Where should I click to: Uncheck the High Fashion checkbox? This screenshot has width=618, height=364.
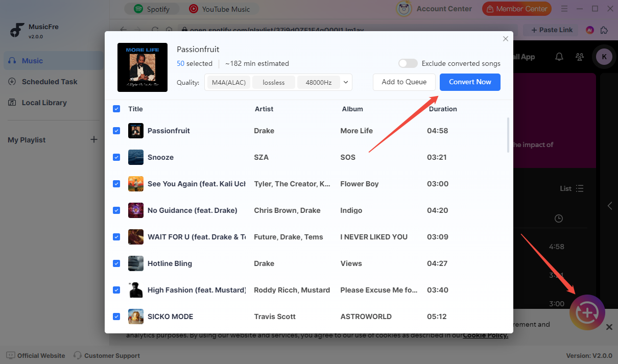click(x=116, y=290)
